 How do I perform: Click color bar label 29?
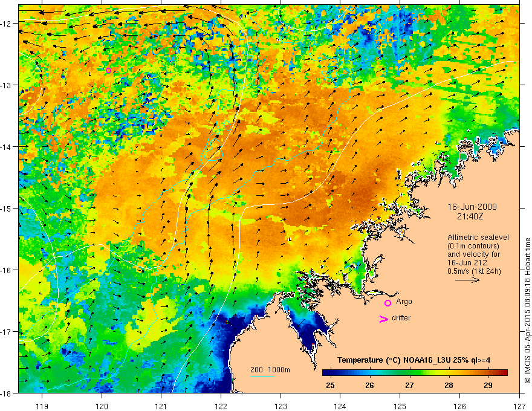coord(488,385)
